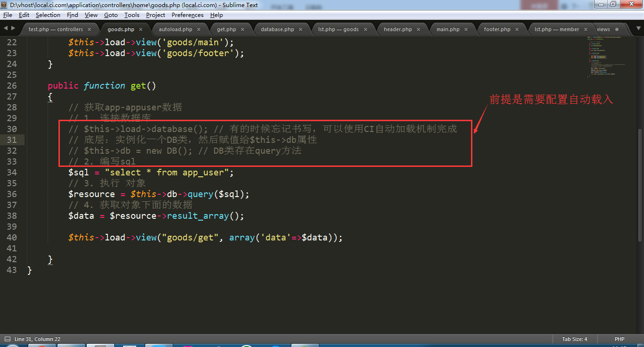Close the goods.php tab
This screenshot has width=644, height=347.
140,29
